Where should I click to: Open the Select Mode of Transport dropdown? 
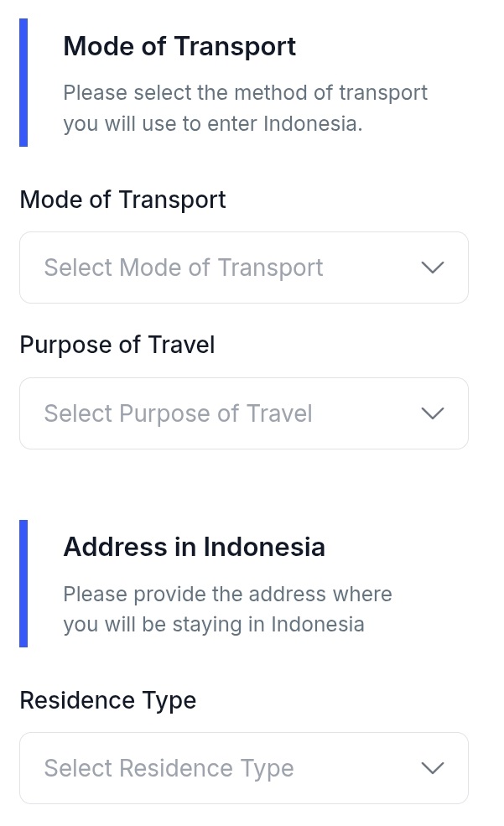(243, 268)
